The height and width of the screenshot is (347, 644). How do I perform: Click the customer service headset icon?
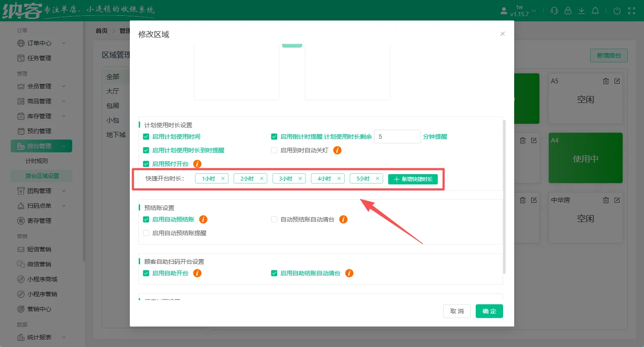click(x=554, y=11)
